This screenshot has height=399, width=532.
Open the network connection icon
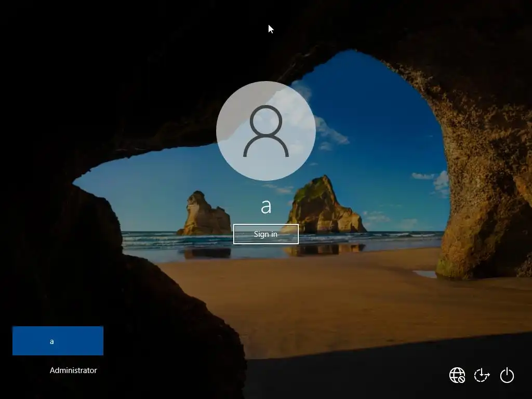pyautogui.click(x=457, y=375)
